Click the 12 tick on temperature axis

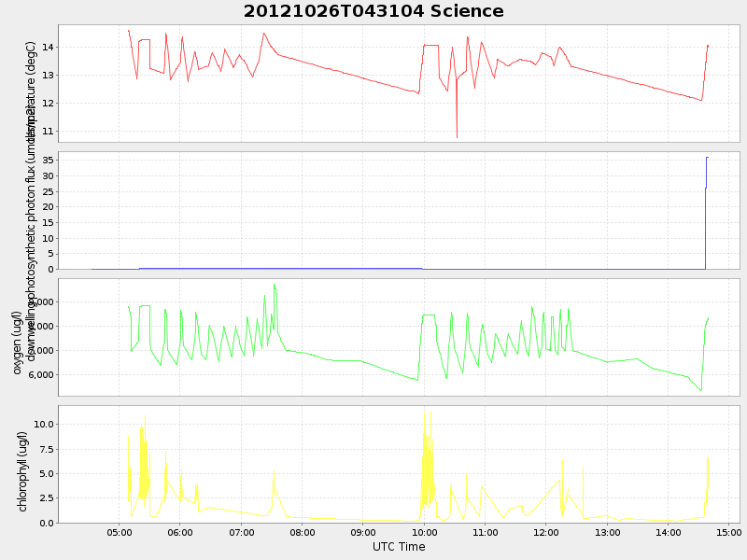[48, 104]
